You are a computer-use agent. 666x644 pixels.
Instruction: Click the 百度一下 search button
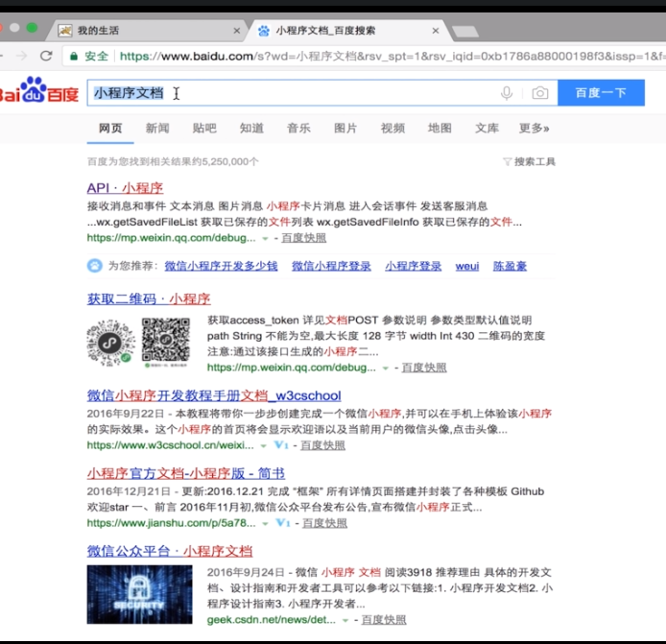click(601, 92)
